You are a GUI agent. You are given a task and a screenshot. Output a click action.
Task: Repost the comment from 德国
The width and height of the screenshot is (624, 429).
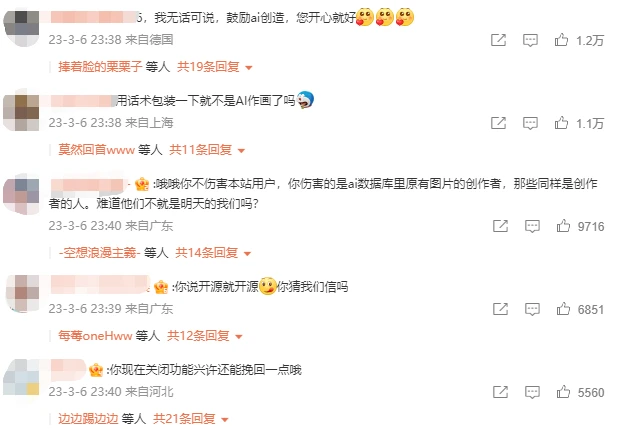pyautogui.click(x=498, y=40)
